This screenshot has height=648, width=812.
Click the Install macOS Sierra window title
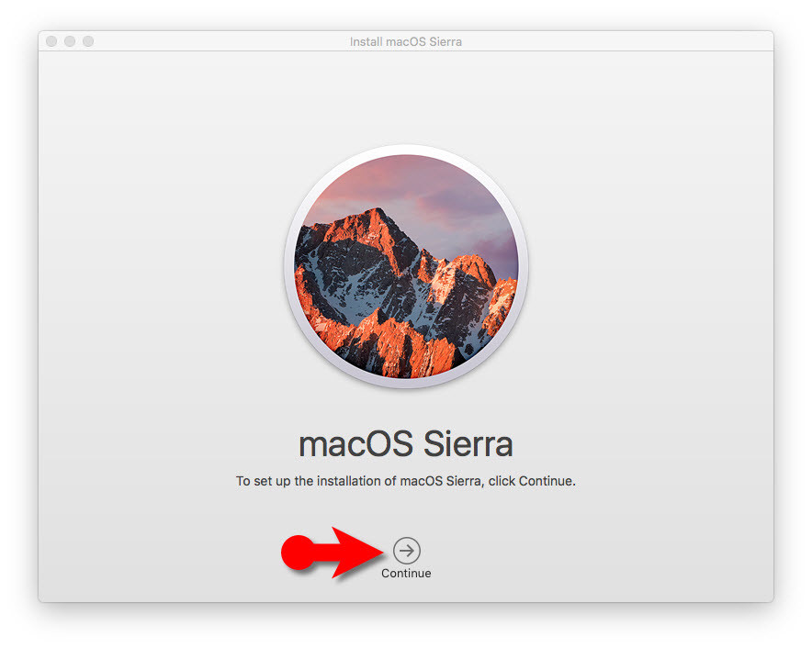tap(406, 41)
